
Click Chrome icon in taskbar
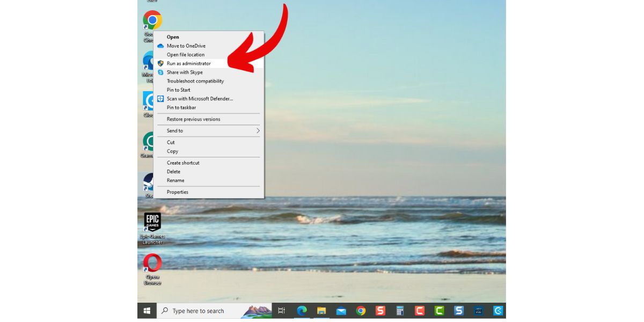pyautogui.click(x=361, y=311)
